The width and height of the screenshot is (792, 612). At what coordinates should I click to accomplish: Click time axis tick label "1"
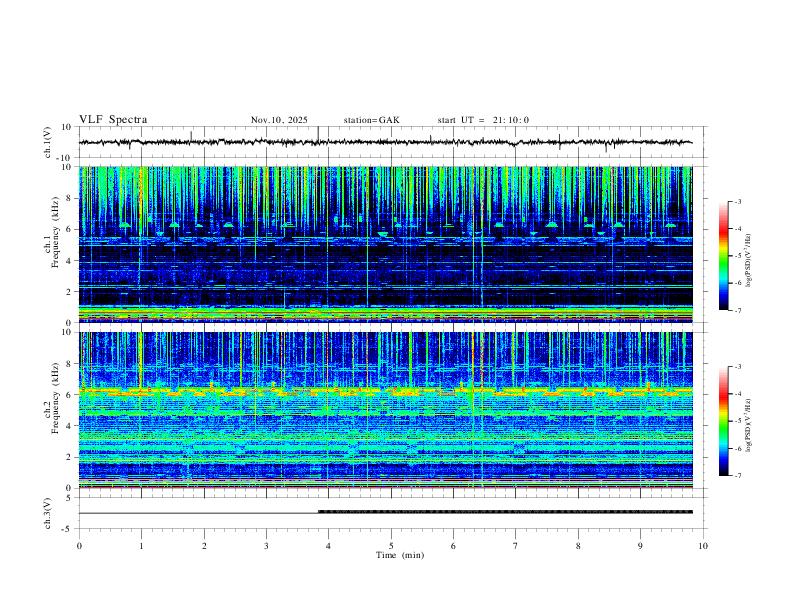[x=141, y=546]
